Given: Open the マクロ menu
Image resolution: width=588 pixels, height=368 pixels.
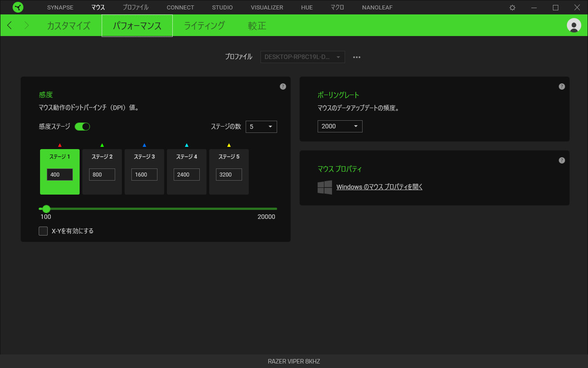Looking at the screenshot, I should (x=337, y=8).
